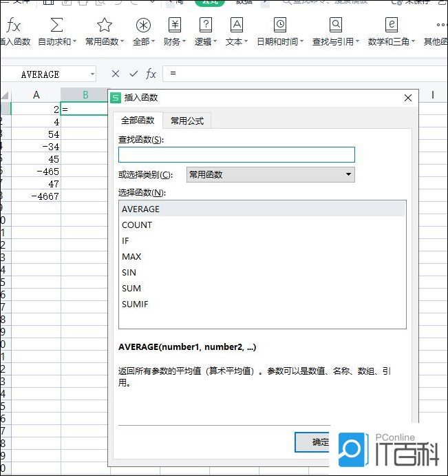The width and height of the screenshot is (448, 476).
Task: Confirm formula entry with checkmark icon
Action: [x=134, y=74]
